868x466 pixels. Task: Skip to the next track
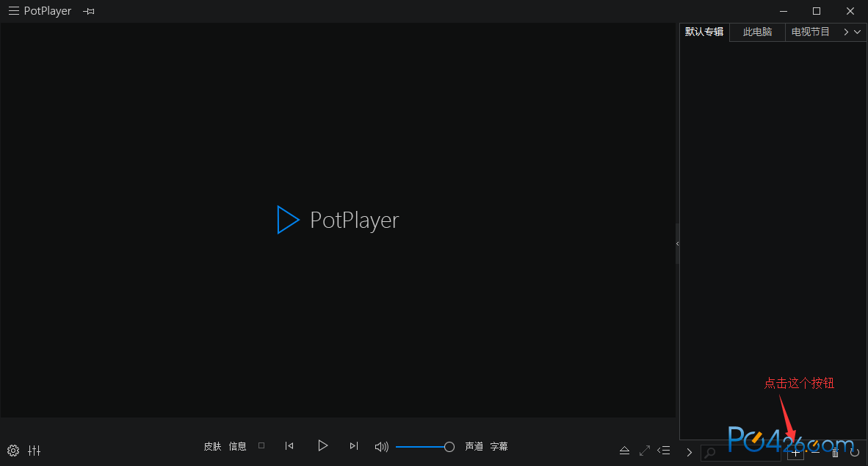354,446
